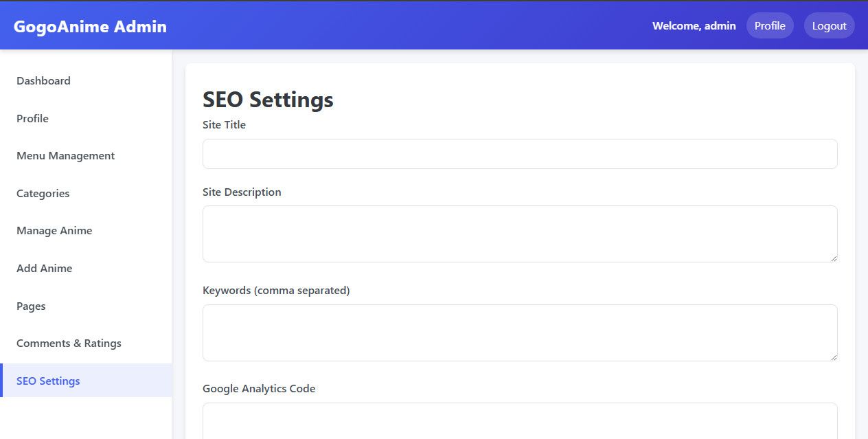Click the Site Description textarea resize handle
This screenshot has height=439, width=868.
coord(834,258)
